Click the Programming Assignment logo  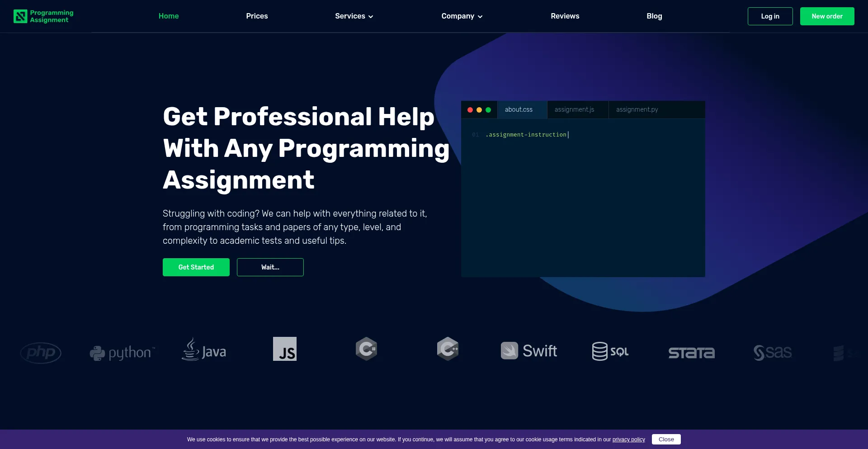pos(43,16)
